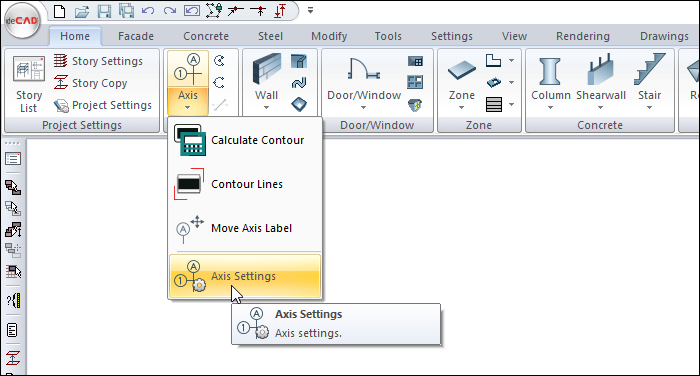This screenshot has height=376, width=700.
Task: Open the Tools ribbon tab
Action: coord(388,36)
